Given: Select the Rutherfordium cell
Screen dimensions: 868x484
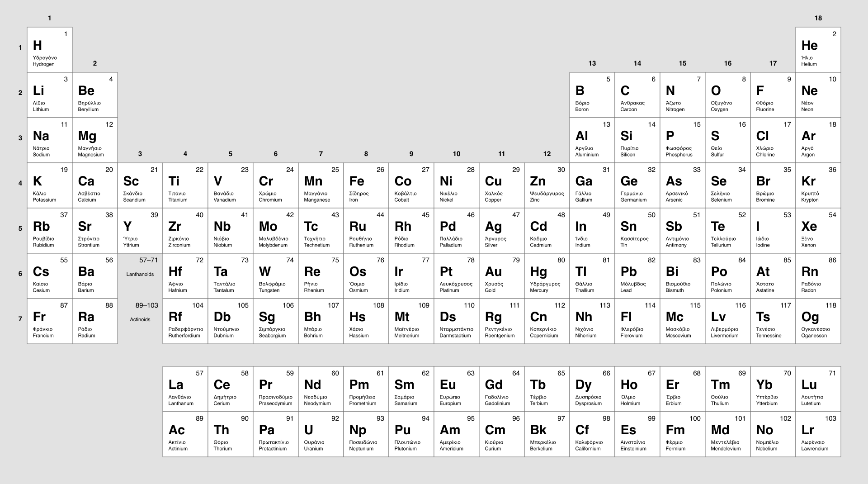Looking at the screenshot, I should [x=185, y=321].
